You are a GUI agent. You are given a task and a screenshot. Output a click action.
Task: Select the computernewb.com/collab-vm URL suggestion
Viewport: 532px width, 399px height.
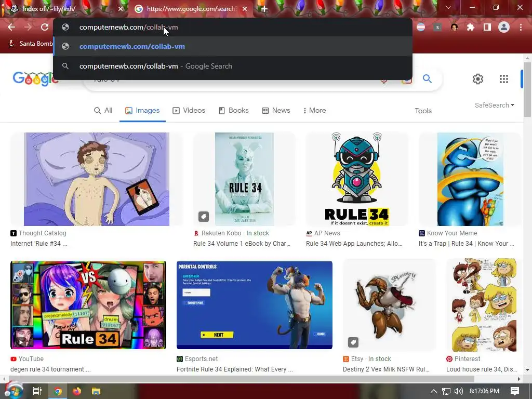pos(233,46)
